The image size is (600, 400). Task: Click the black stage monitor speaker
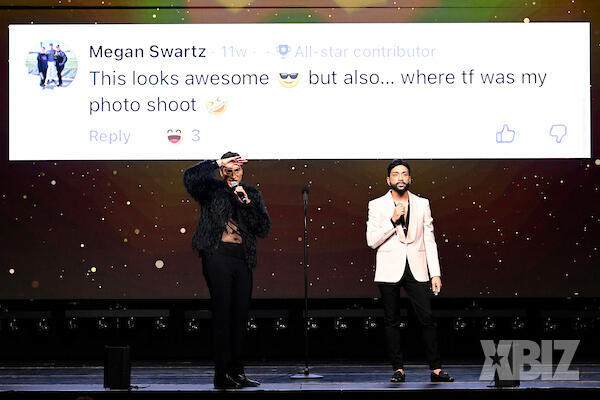117,367
